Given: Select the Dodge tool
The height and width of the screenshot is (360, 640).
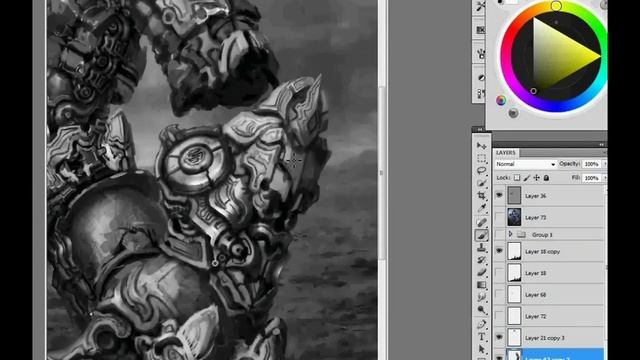Looking at the screenshot, I should pos(482,310).
